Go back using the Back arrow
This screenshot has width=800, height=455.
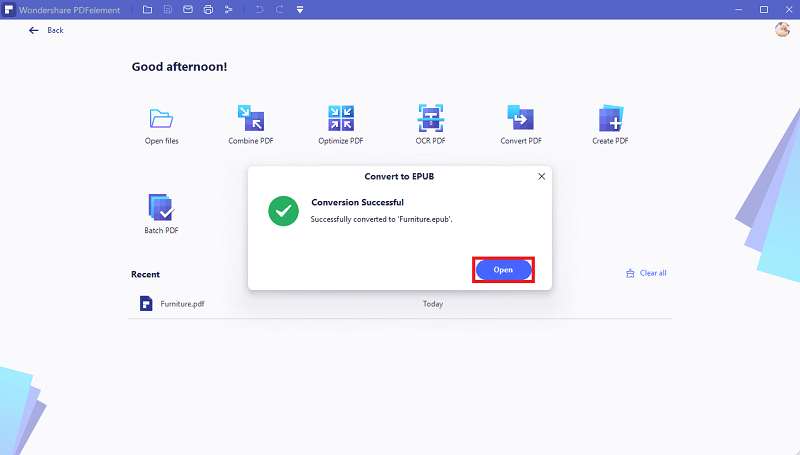click(34, 31)
